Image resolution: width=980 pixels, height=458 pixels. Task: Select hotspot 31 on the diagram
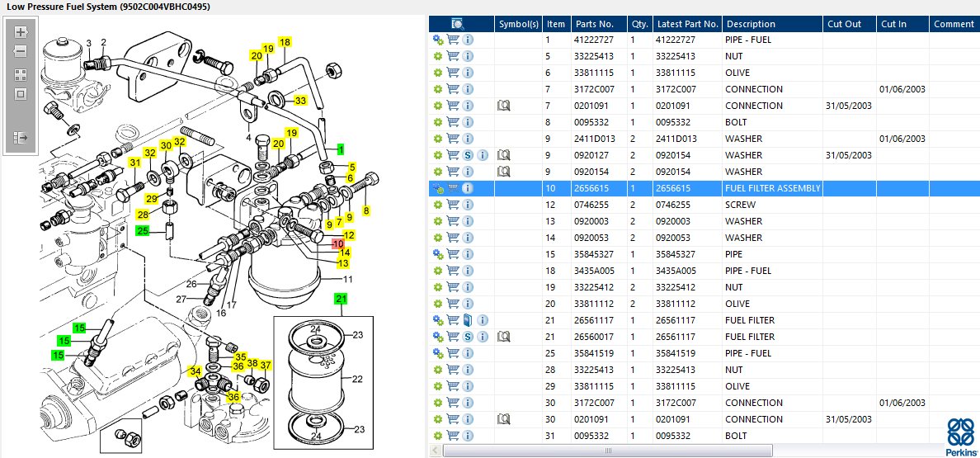click(135, 163)
